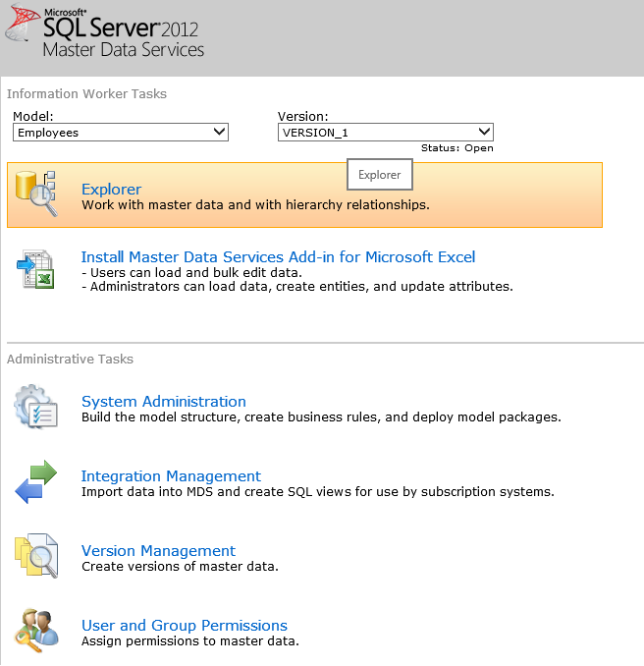Open the Version dropdown showing VERSION_1

point(386,133)
